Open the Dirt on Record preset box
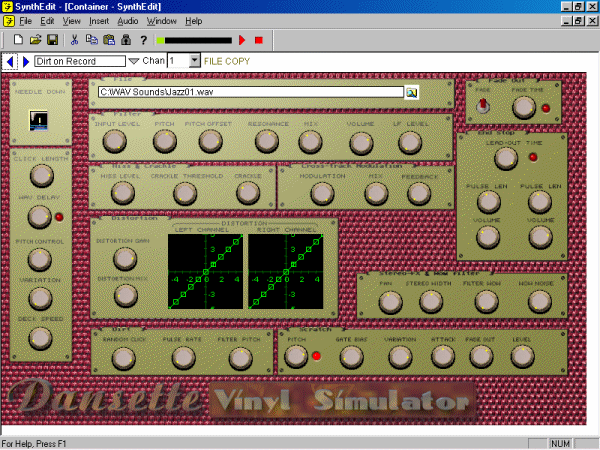 tap(79, 62)
